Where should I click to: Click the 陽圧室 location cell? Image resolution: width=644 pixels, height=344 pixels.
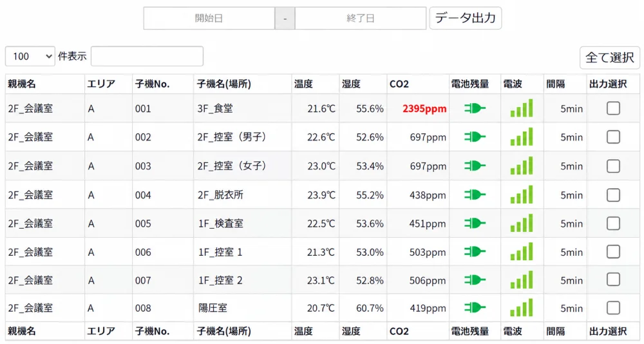(243, 308)
